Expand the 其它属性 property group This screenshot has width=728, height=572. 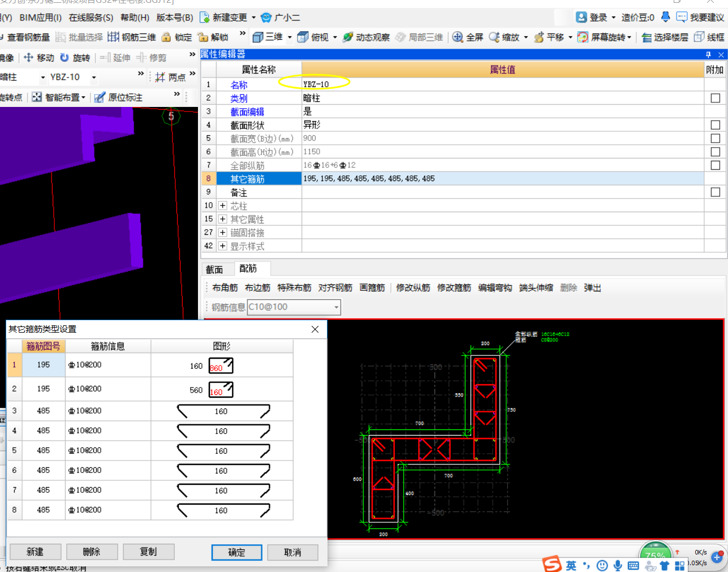click(223, 219)
